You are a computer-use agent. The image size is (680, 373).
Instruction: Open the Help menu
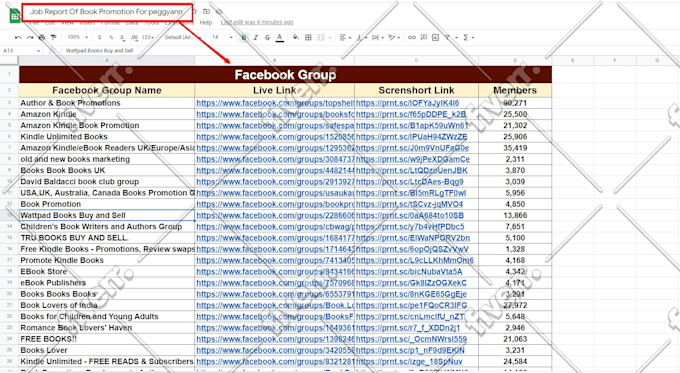pos(206,22)
